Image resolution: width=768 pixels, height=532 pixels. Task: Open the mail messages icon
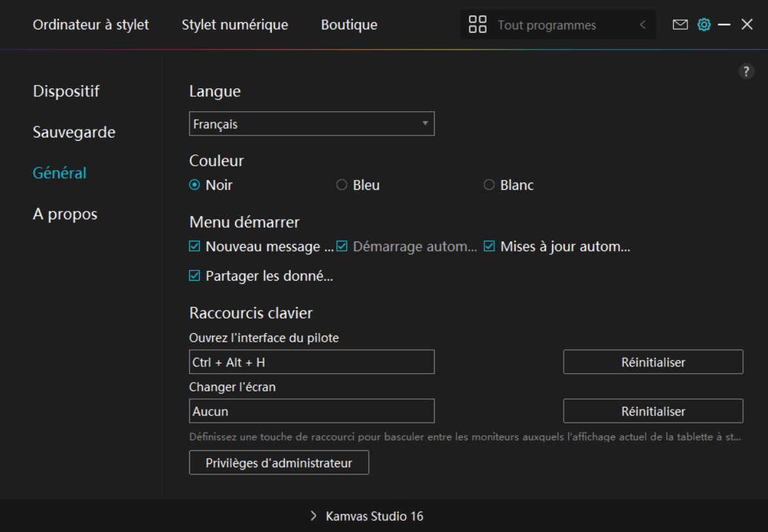click(680, 25)
